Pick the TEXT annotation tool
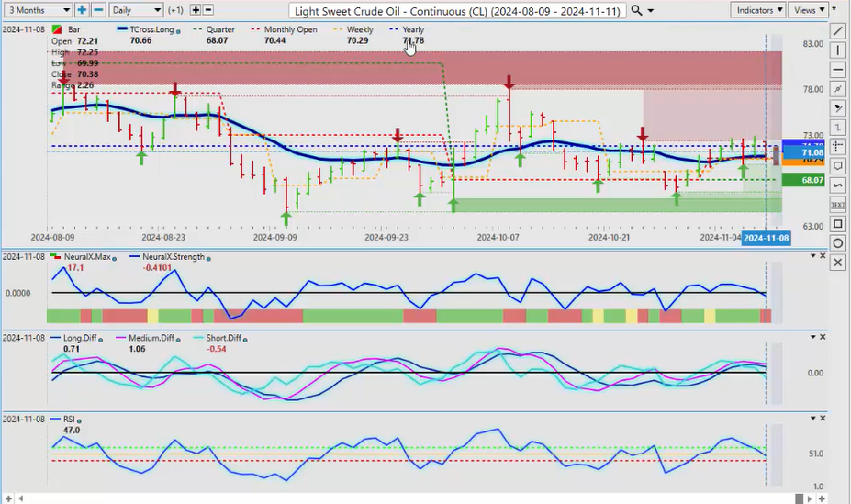 [837, 205]
